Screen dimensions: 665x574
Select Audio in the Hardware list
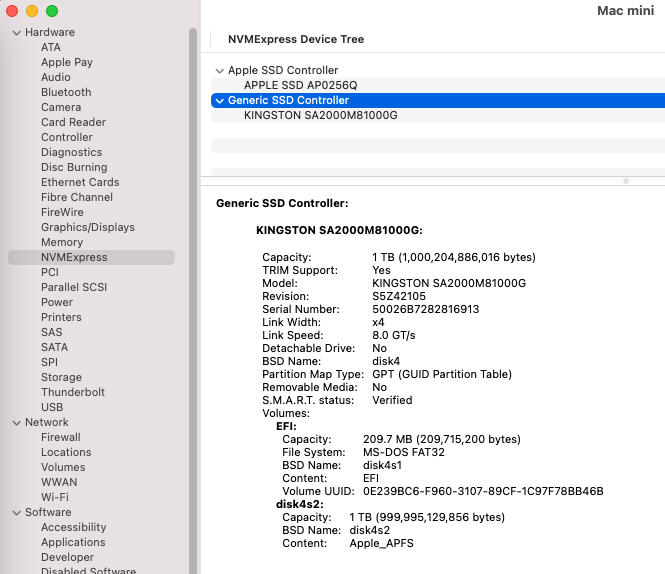coord(56,77)
